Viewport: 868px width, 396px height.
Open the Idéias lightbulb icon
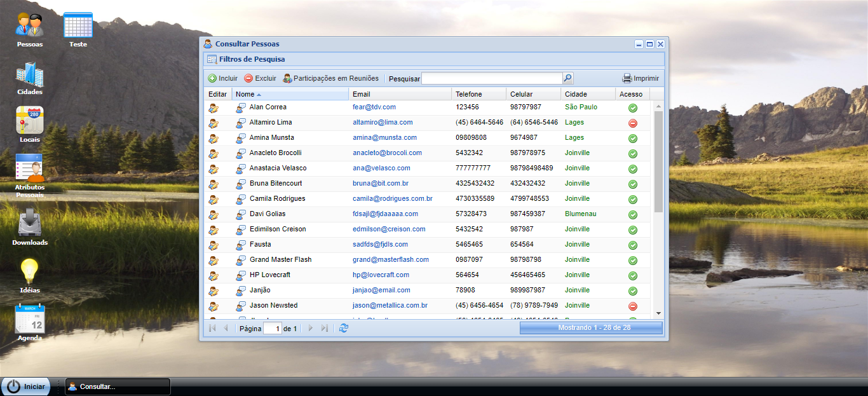coord(30,271)
